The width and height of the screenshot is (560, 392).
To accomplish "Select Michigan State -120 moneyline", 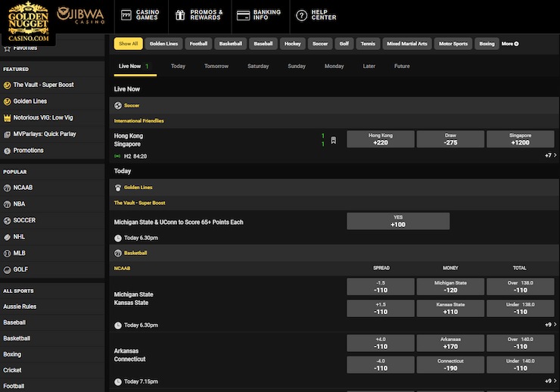I will (450, 287).
